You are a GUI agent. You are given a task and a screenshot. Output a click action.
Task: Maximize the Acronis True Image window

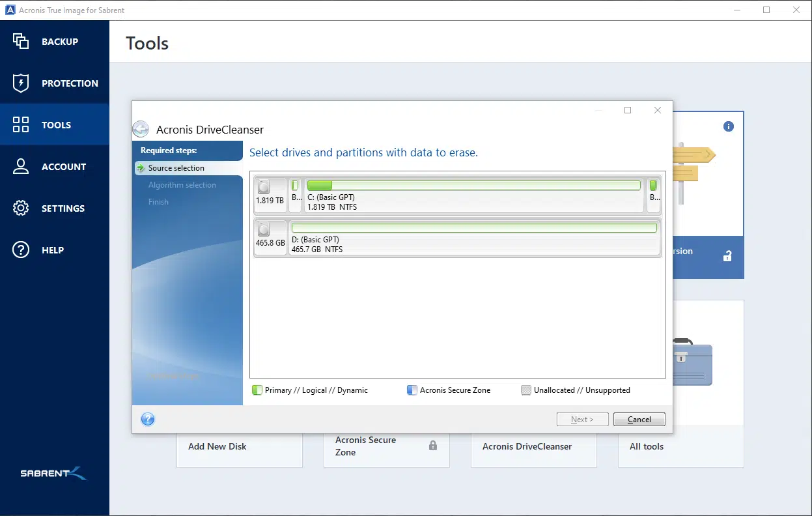pos(766,10)
